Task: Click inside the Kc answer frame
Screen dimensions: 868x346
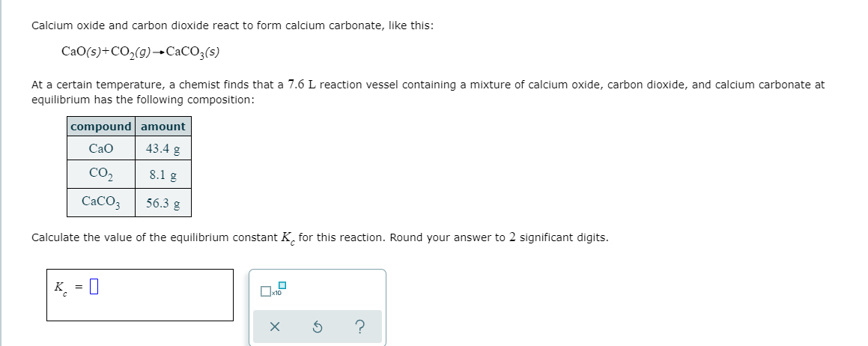Action: (140, 294)
